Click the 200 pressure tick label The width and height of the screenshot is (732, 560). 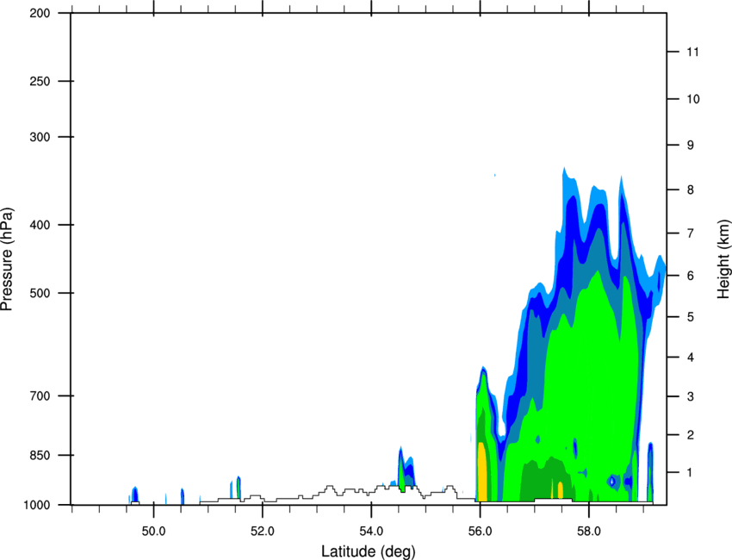tap(40, 13)
